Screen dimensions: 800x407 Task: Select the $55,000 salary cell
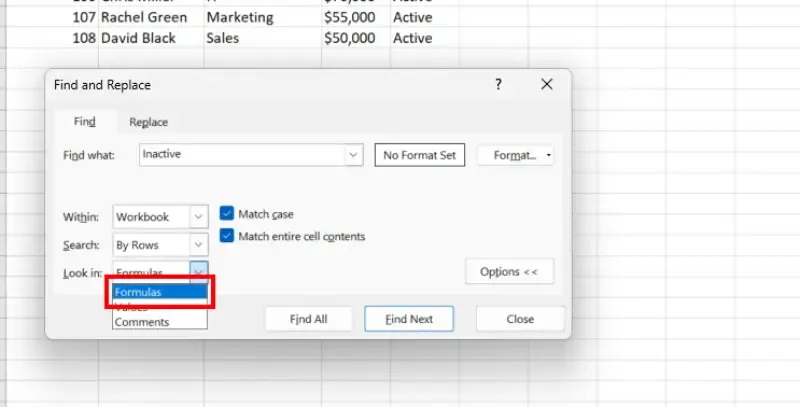click(356, 17)
